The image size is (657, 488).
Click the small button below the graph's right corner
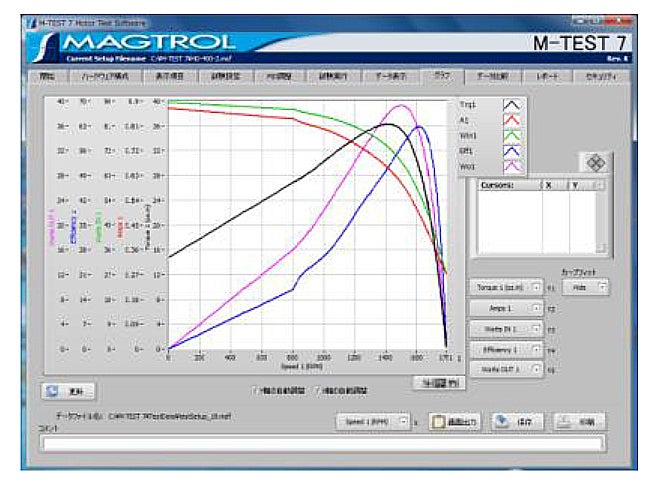click(439, 383)
